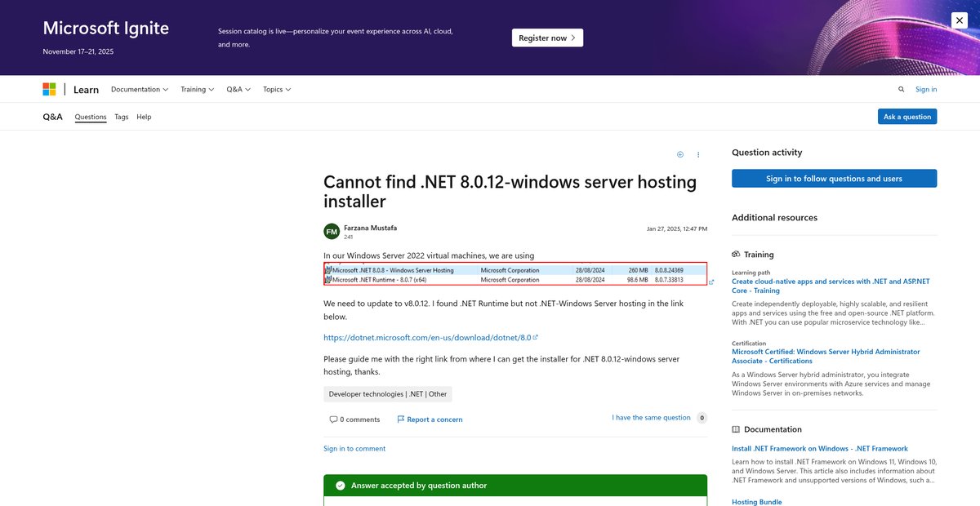Image resolution: width=980 pixels, height=506 pixels.
Task: Click the Register now button
Action: tap(547, 38)
